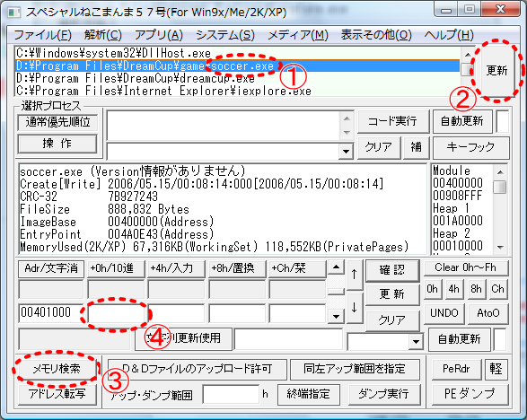Click the up arrow button beside 確認
This screenshot has height=420, width=527.
pyautogui.click(x=355, y=275)
